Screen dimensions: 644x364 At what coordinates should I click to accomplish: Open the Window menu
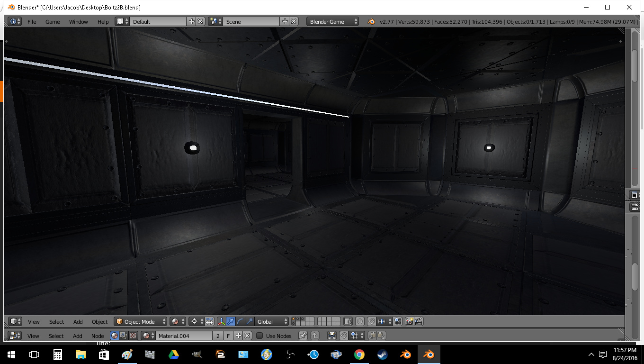(x=79, y=22)
